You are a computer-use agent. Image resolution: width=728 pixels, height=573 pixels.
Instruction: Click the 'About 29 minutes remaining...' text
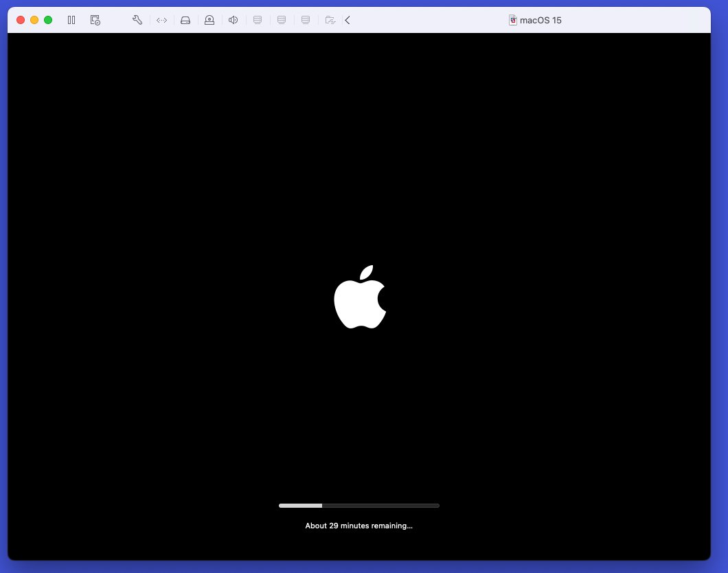pos(359,526)
